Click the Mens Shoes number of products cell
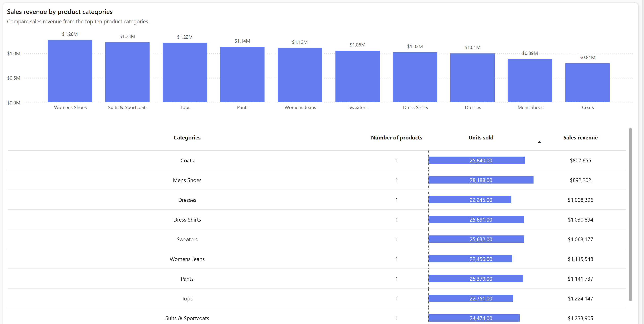The image size is (644, 324). pos(396,180)
